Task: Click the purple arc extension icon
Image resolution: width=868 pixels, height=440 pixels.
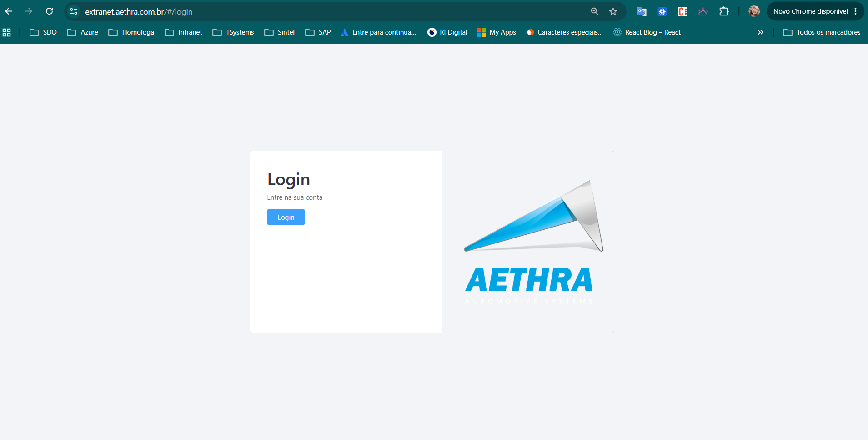Action: click(703, 11)
